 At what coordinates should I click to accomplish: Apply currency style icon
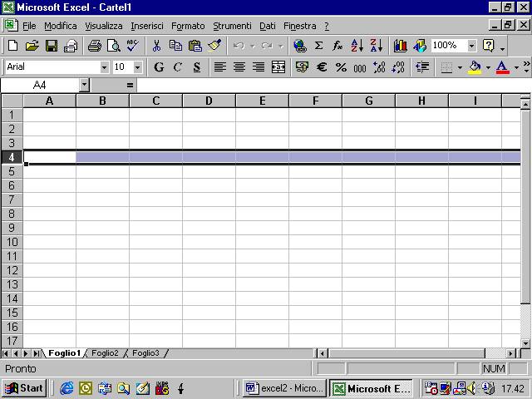tap(302, 66)
